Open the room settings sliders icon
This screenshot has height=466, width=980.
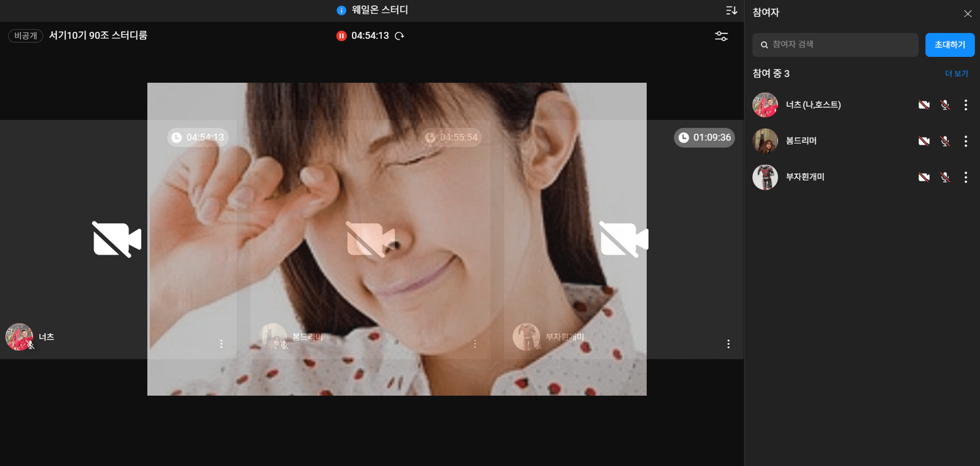coord(721,36)
